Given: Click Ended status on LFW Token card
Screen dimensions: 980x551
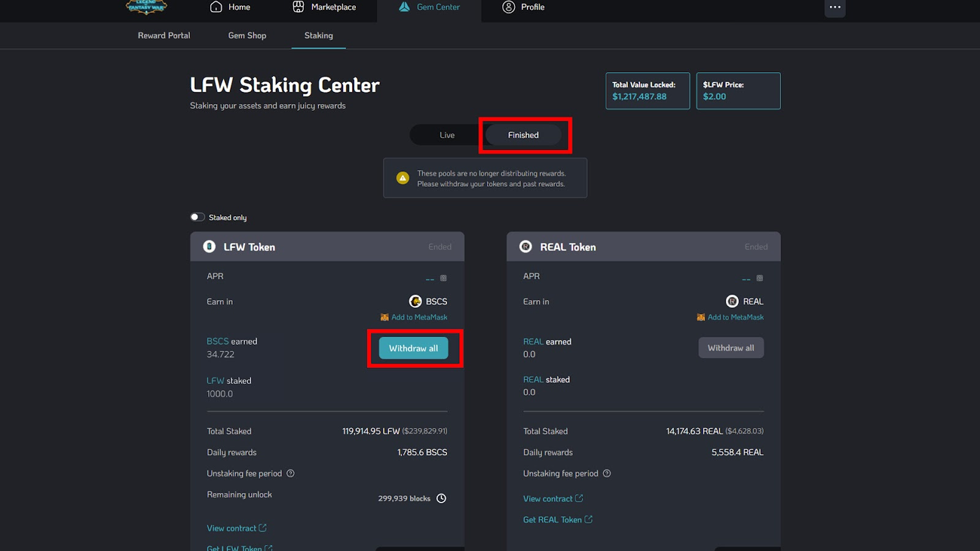Looking at the screenshot, I should click(440, 247).
